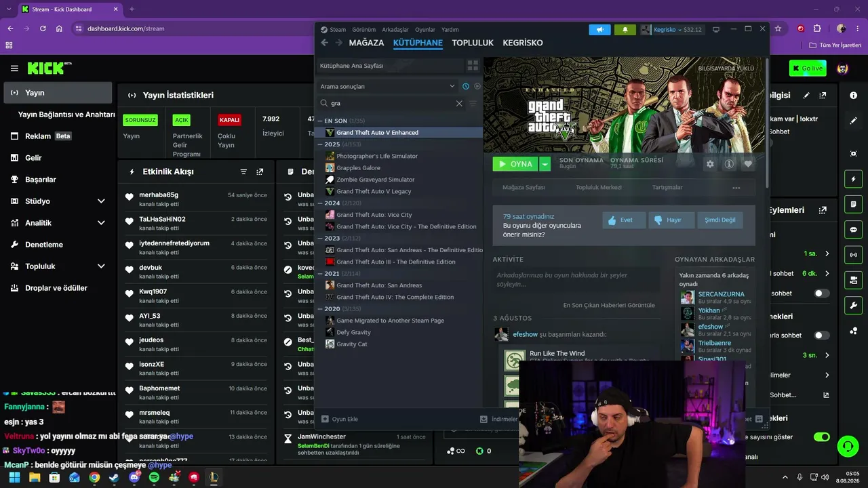This screenshot has width=868, height=488.
Task: Open Kick info panel icon in right sidebar
Action: tap(853, 96)
